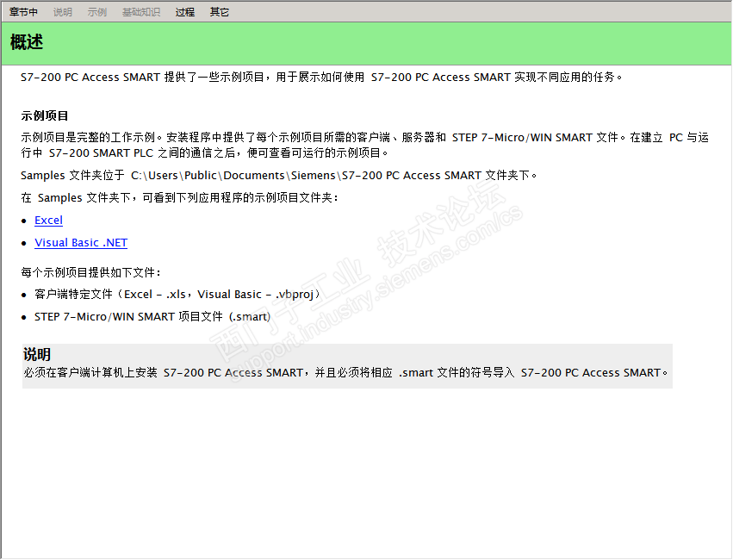The height and width of the screenshot is (560, 733).
Task: Click the 概述 heading
Action: (x=27, y=42)
